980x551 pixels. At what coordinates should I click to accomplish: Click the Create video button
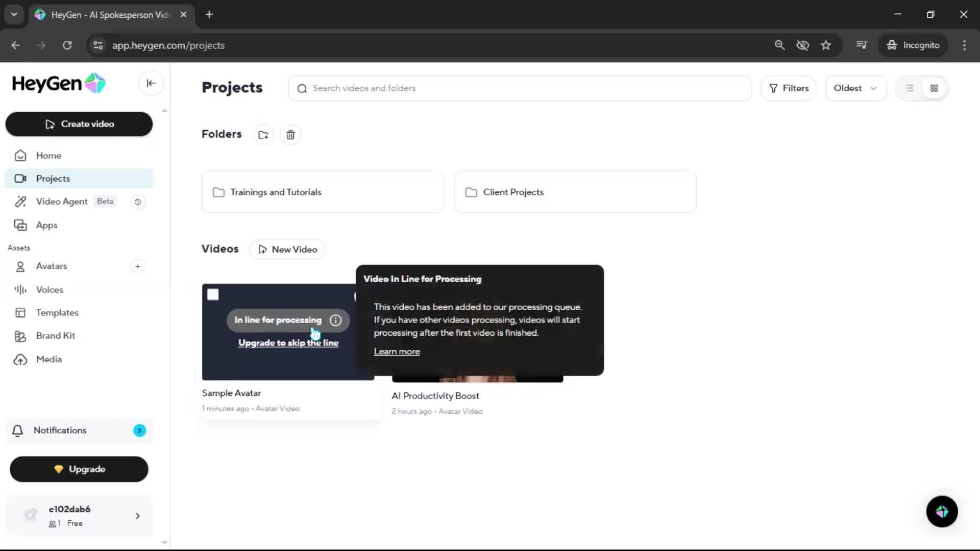pyautogui.click(x=79, y=124)
